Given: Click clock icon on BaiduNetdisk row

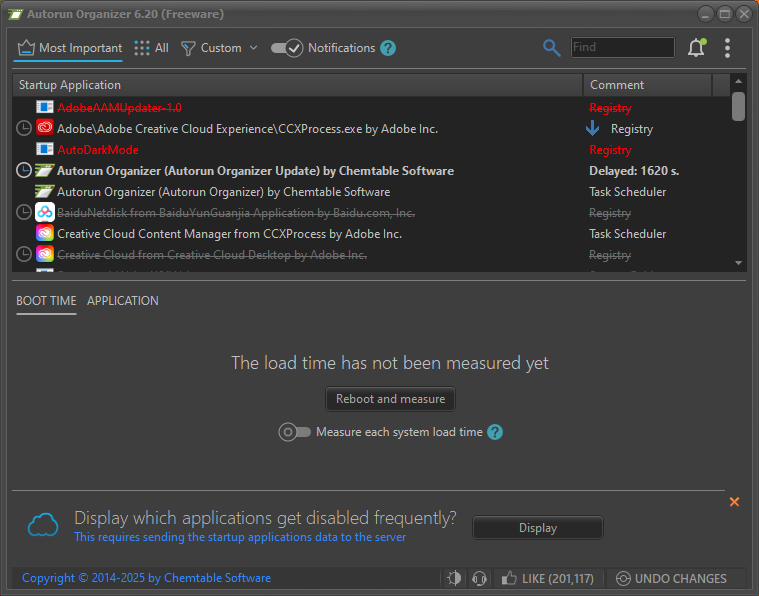Looking at the screenshot, I should pos(24,212).
